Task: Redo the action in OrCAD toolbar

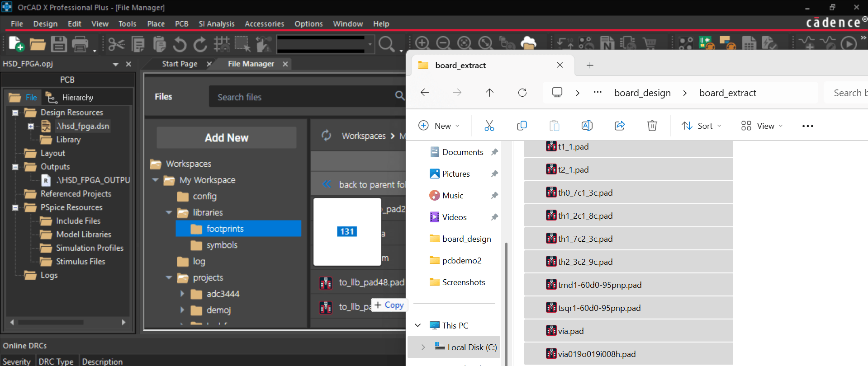Action: pos(200,44)
